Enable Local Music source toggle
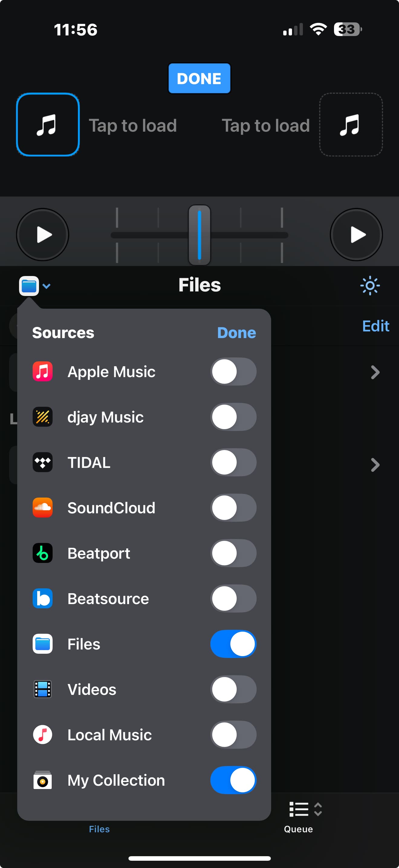 tap(233, 735)
